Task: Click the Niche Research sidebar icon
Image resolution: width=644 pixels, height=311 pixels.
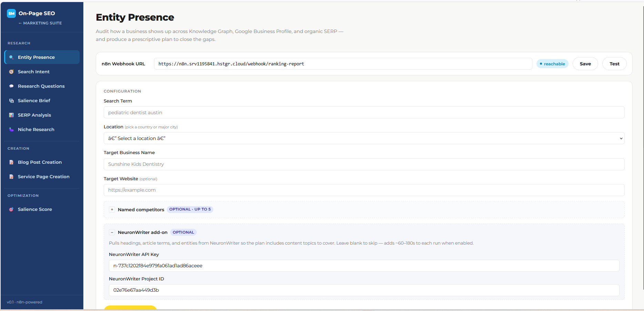Action: coord(11,130)
